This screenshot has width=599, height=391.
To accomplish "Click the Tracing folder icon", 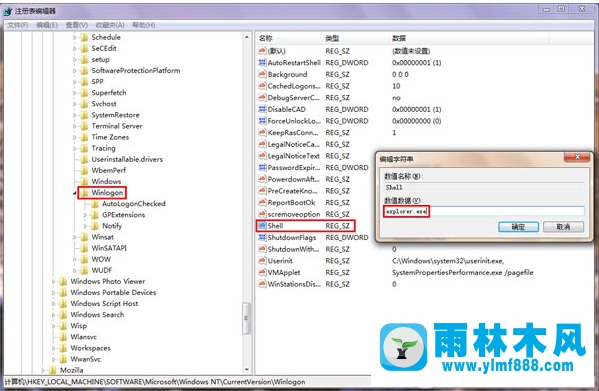I will [84, 148].
